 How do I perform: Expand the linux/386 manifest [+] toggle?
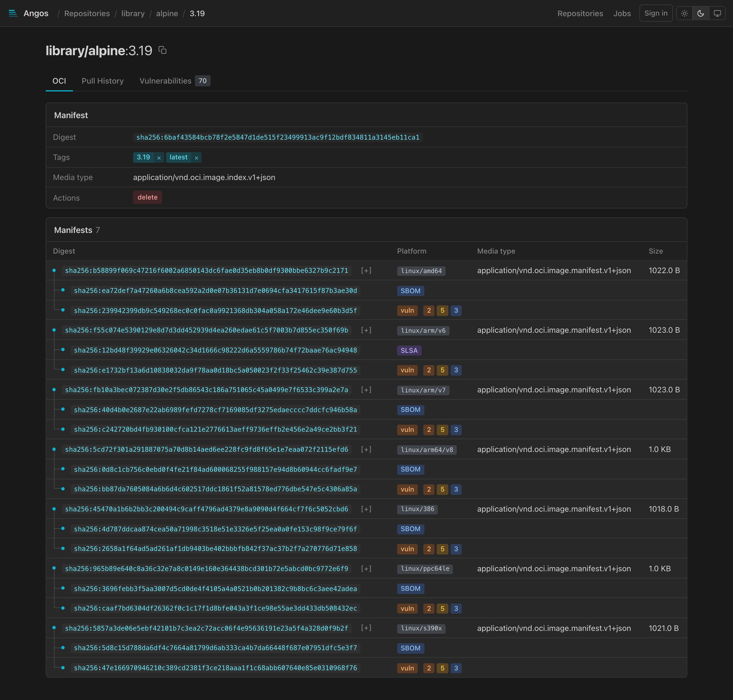[x=366, y=509]
